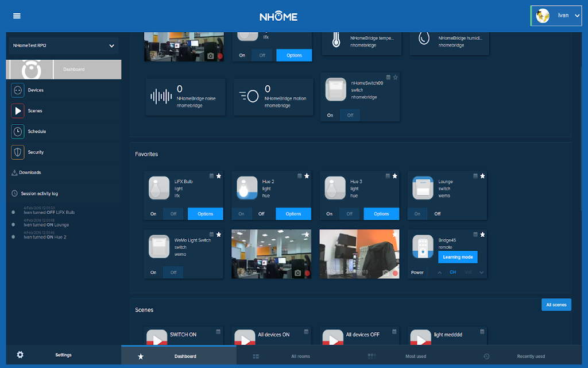Expand the NHomeTest RPI2 hub dropdown
The image size is (588, 368).
tap(64, 46)
